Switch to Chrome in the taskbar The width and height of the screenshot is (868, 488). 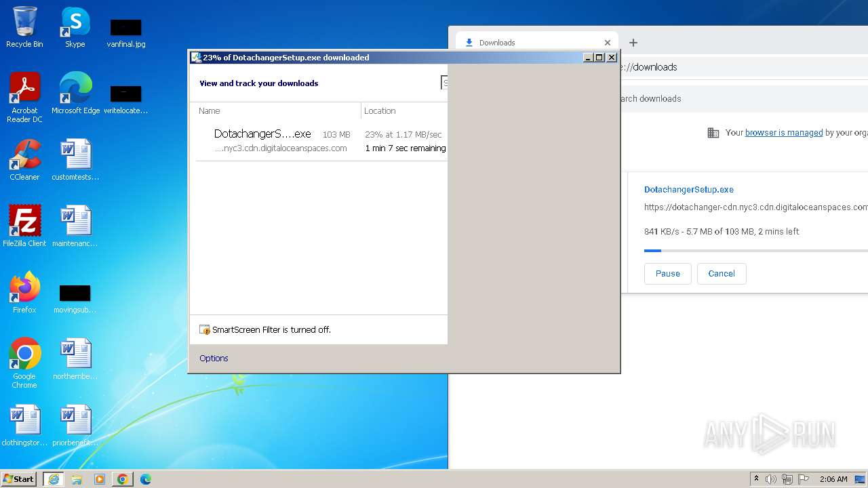(x=123, y=479)
